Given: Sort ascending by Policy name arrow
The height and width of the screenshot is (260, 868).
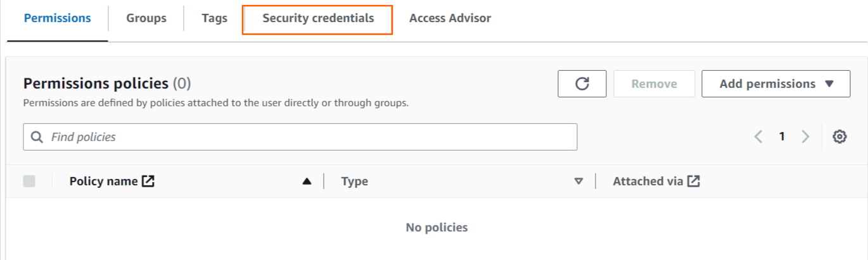Looking at the screenshot, I should point(307,182).
